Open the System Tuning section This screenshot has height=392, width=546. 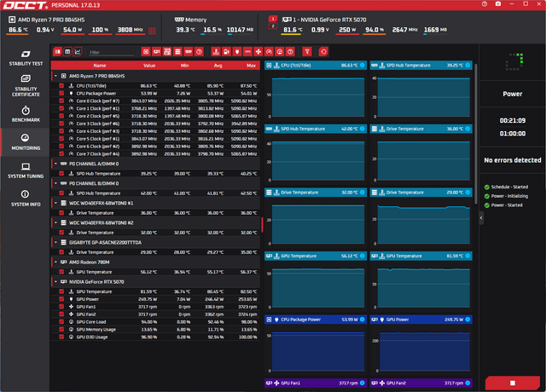pyautogui.click(x=26, y=170)
